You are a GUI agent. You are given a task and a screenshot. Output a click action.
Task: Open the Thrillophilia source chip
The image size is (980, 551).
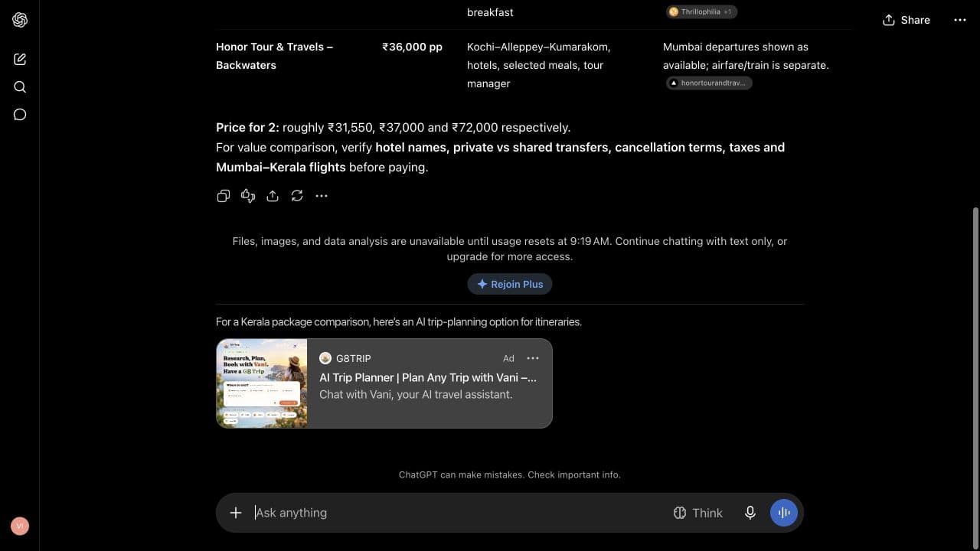coord(701,12)
